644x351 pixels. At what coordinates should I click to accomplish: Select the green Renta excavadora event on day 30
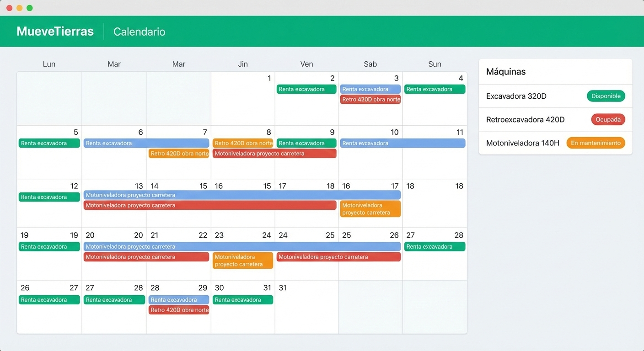point(242,299)
